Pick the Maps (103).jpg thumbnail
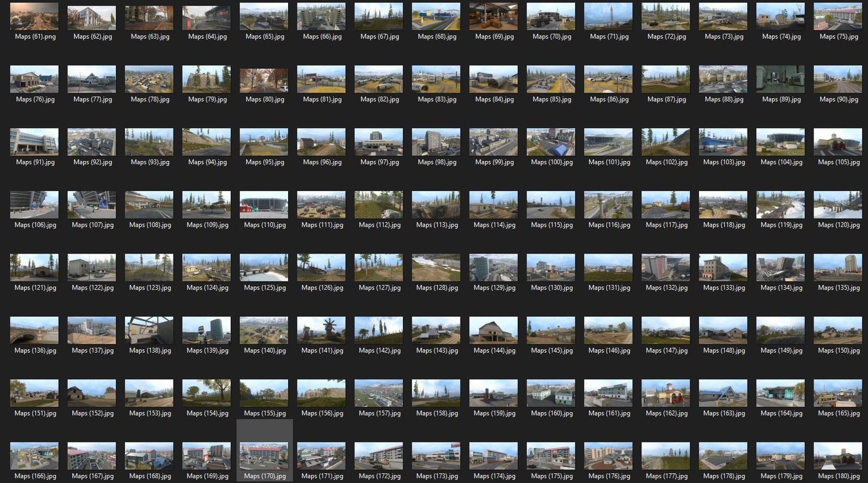This screenshot has width=868, height=483. pyautogui.click(x=723, y=142)
